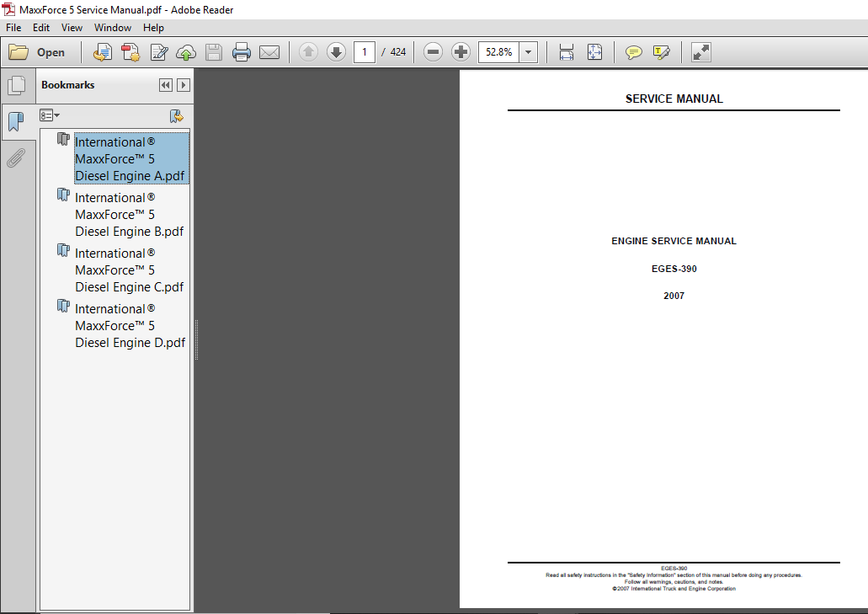Open the bookmark options menu dropdown

50,115
